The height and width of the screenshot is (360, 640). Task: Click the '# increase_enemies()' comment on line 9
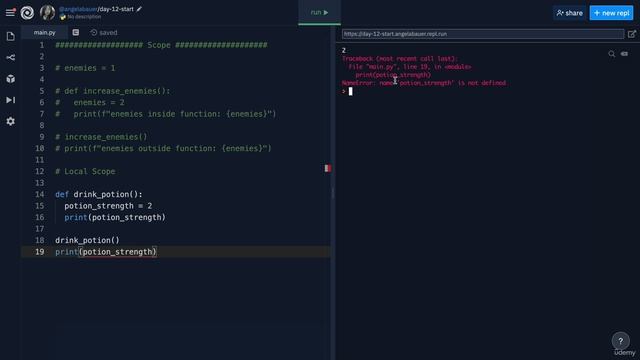coord(101,137)
